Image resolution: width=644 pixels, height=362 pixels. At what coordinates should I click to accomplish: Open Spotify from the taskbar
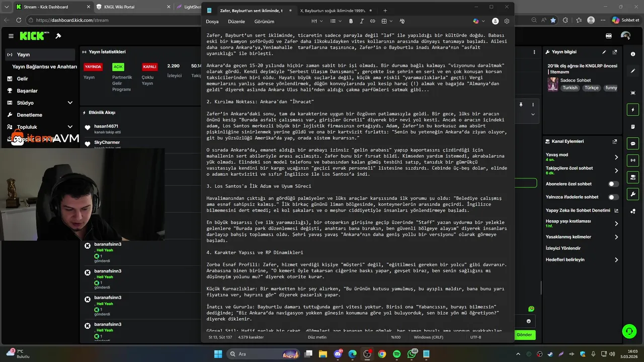coord(397,354)
